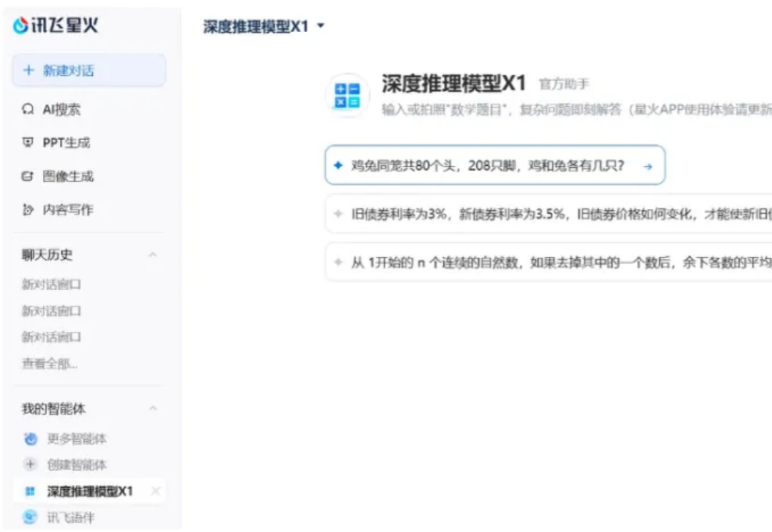The height and width of the screenshot is (532, 772).
Task: Open the 深度推理模型X1 model dropdown at top
Action: coord(264,26)
